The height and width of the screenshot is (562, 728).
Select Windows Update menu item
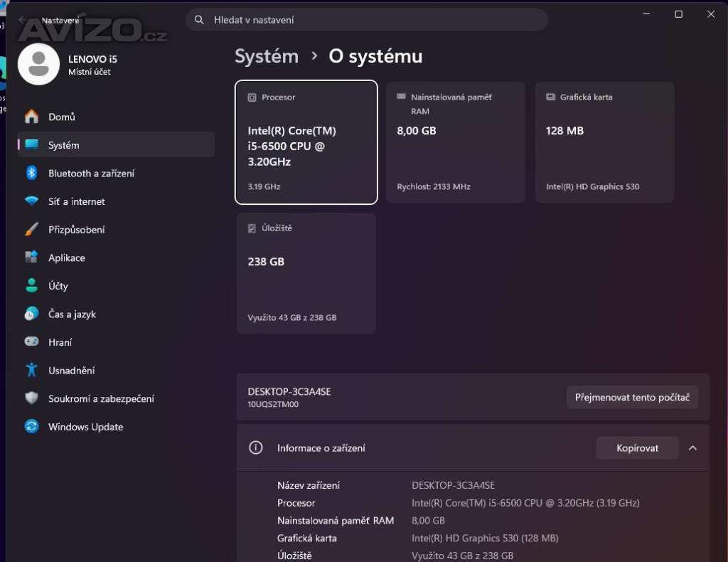pos(116,426)
